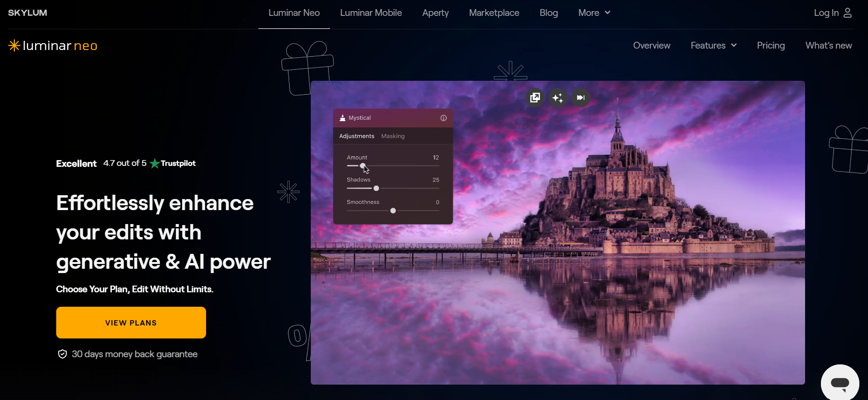Click the "Excellent" rating text
The width and height of the screenshot is (868, 400).
point(76,163)
